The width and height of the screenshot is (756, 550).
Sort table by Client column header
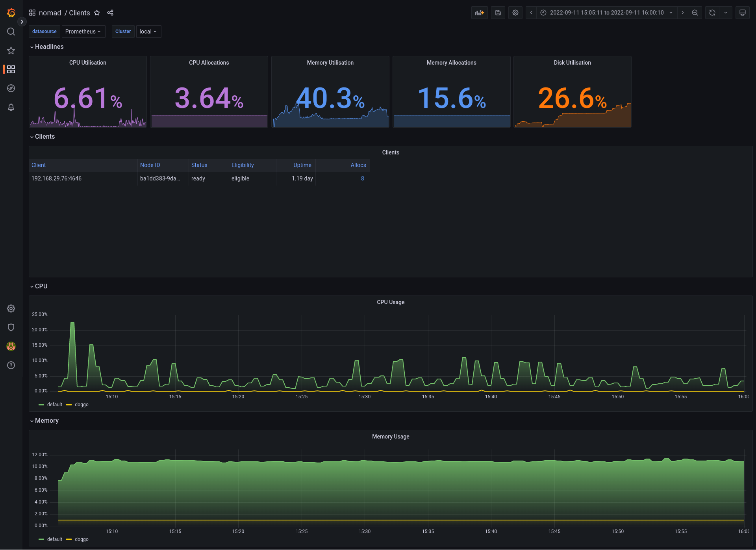[x=39, y=165]
